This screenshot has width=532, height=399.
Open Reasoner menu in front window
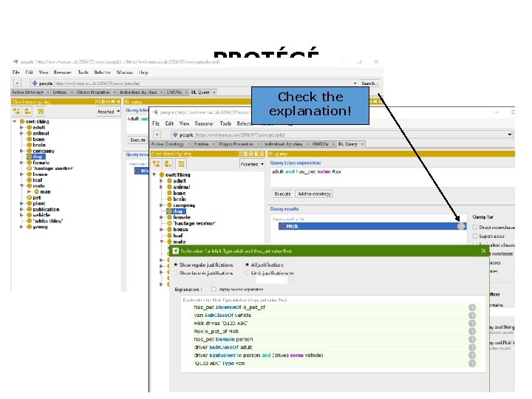click(204, 123)
